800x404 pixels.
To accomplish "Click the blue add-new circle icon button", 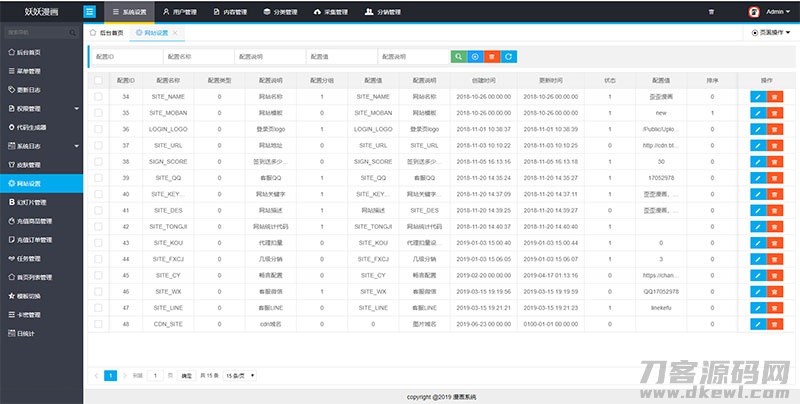I will [x=476, y=57].
